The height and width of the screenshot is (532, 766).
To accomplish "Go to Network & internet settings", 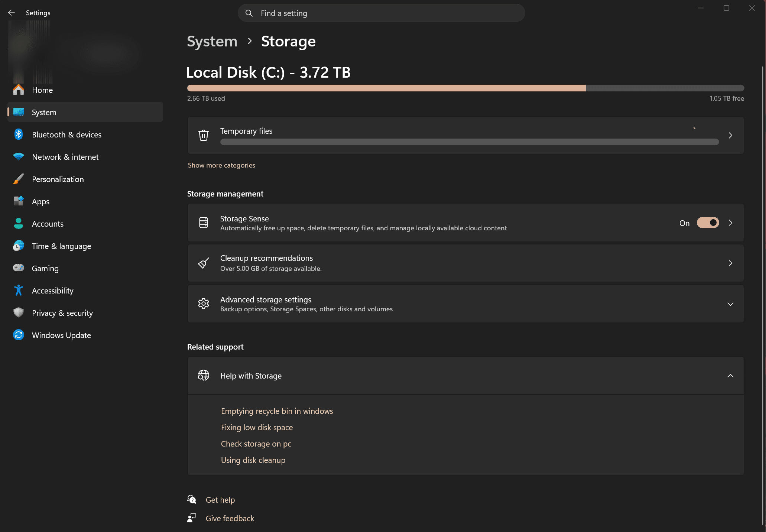I will coord(65,157).
